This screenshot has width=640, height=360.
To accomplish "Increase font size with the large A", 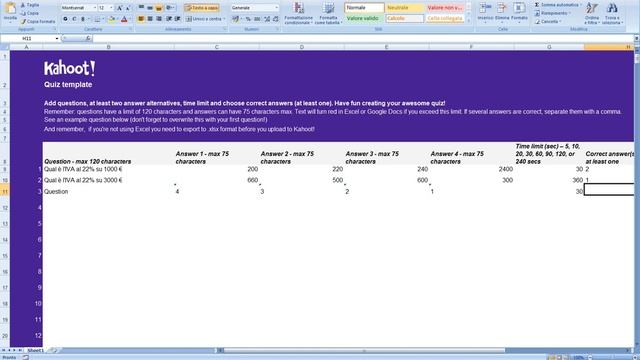I will tap(119, 8).
